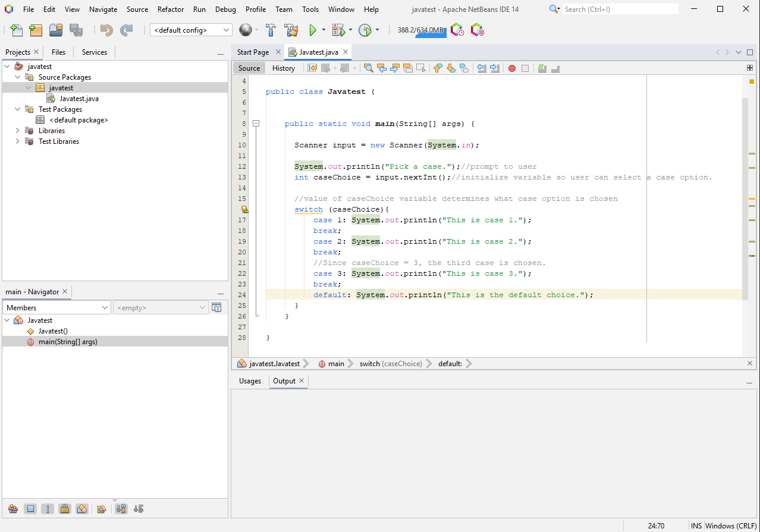
Task: Click main in the breadcrumb bar
Action: point(336,364)
